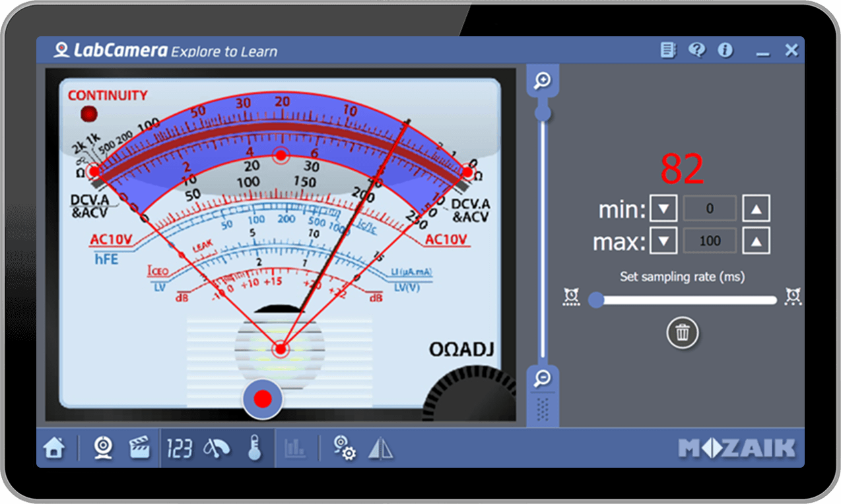Select the clapperboard video recording icon
Viewport: 841px width, 504px height.
pos(139,448)
